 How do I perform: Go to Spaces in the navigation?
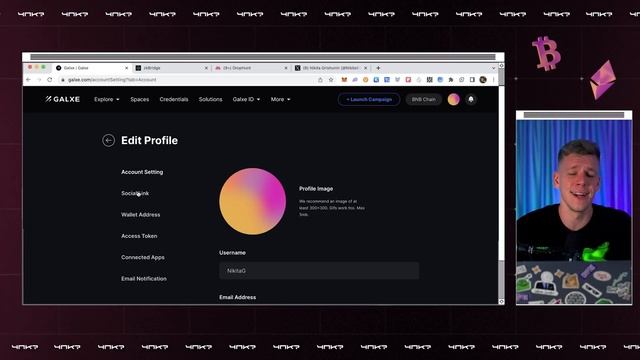[x=140, y=99]
